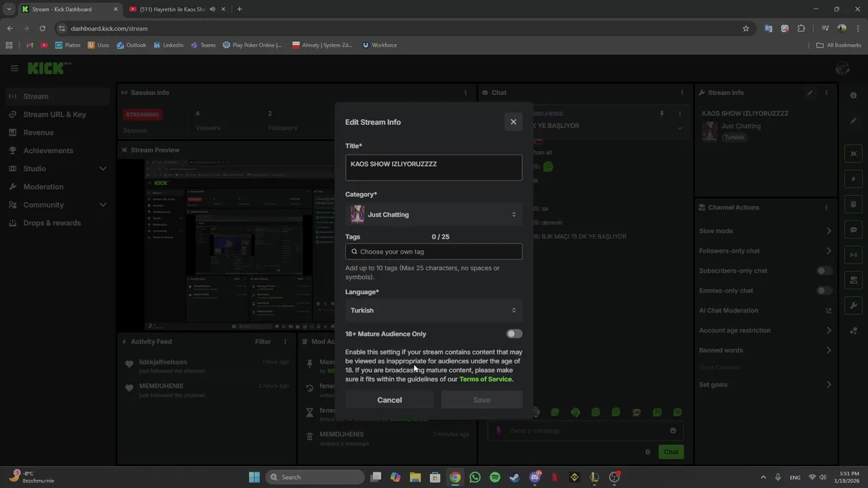The width and height of the screenshot is (868, 488).
Task: Click the wrench icon in right rail
Action: pos(854,306)
